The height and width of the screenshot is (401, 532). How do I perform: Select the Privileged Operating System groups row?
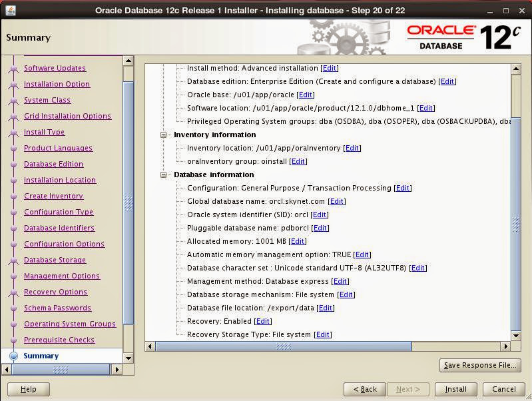pyautogui.click(x=349, y=121)
